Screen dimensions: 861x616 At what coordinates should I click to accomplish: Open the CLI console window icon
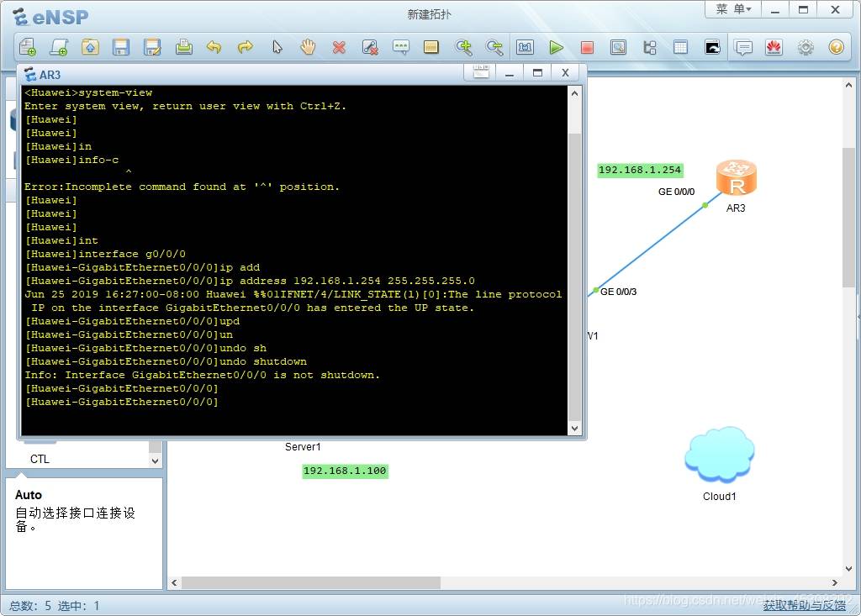[x=712, y=47]
